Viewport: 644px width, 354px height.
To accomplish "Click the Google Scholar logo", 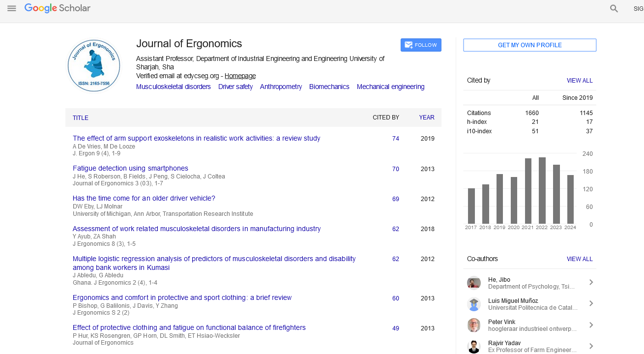I will click(58, 8).
